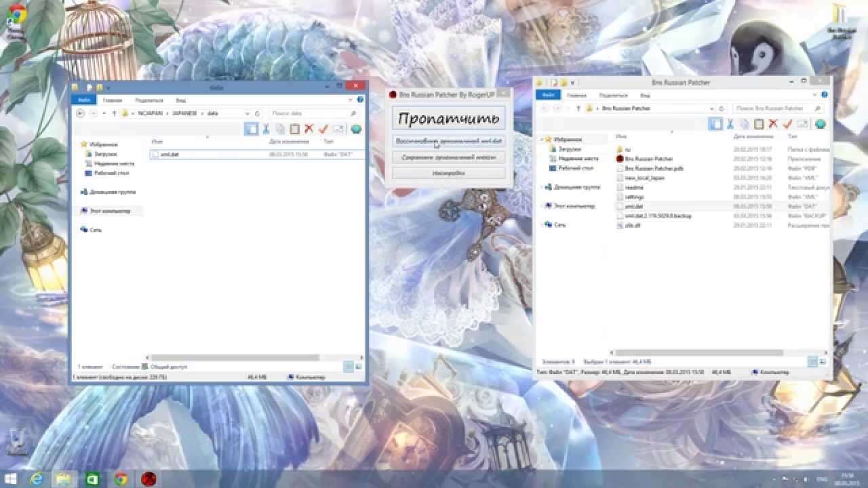868x488 pixels.
Task: Click horizontal scrollbar in Patcher folder window
Action: click(700, 352)
